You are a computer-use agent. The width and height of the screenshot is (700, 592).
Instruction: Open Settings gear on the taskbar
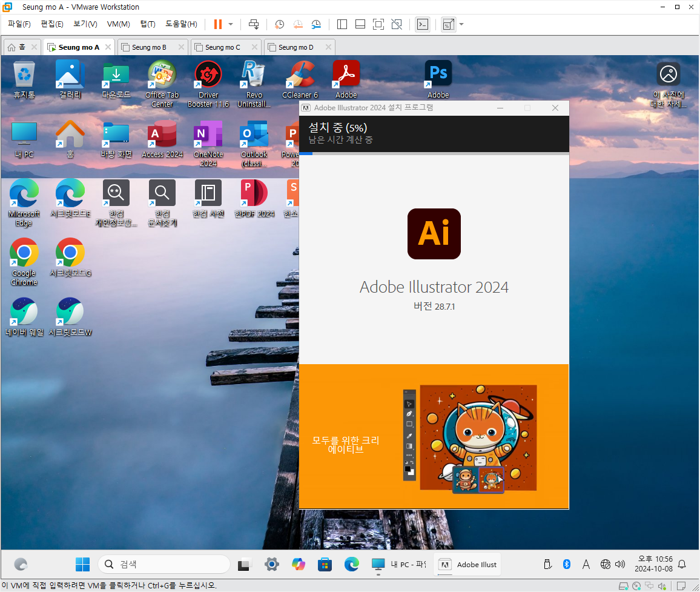coord(271,564)
